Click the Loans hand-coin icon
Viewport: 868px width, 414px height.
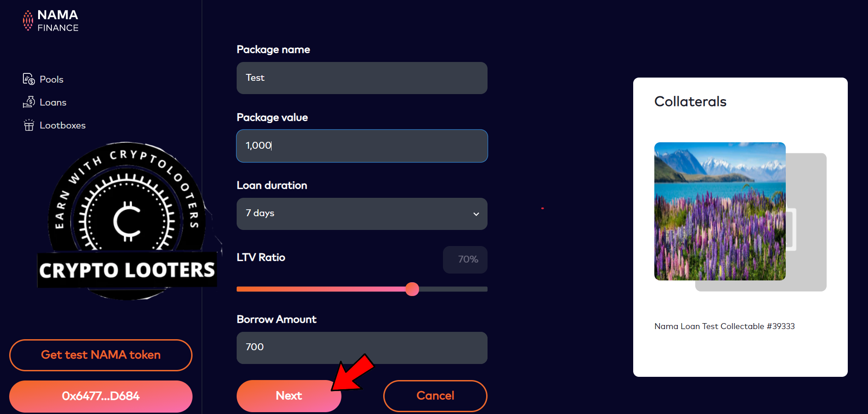point(28,102)
